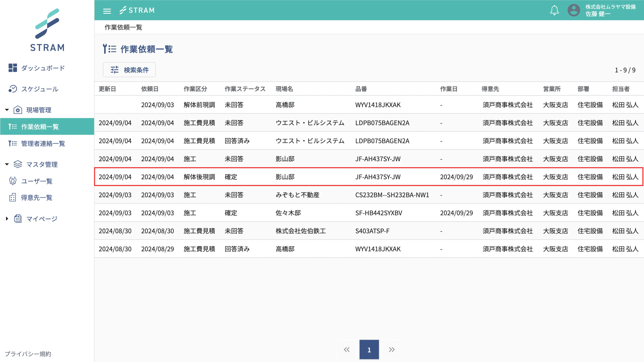Click the 得意先一覧 building icon
The image size is (644, 362).
13,197
